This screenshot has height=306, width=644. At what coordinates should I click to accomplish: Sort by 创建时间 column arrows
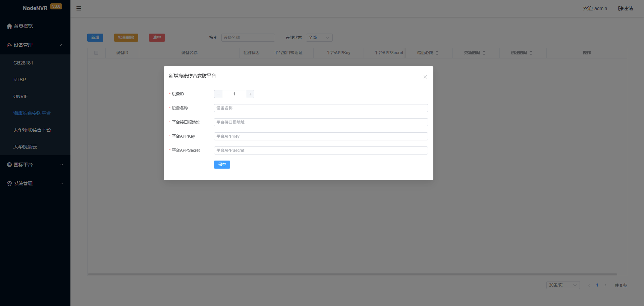tap(531, 53)
